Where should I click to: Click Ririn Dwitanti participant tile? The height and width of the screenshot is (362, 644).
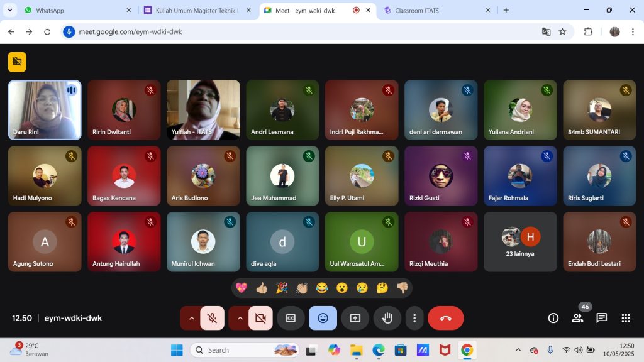[124, 110]
